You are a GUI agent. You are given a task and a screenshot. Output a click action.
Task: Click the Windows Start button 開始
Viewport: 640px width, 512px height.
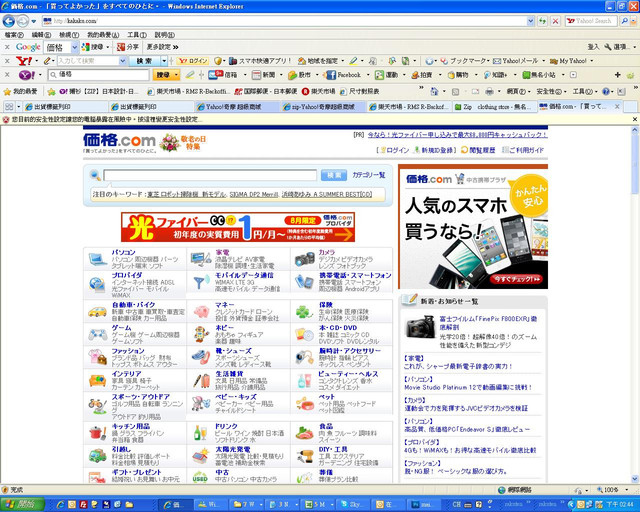pos(22,505)
